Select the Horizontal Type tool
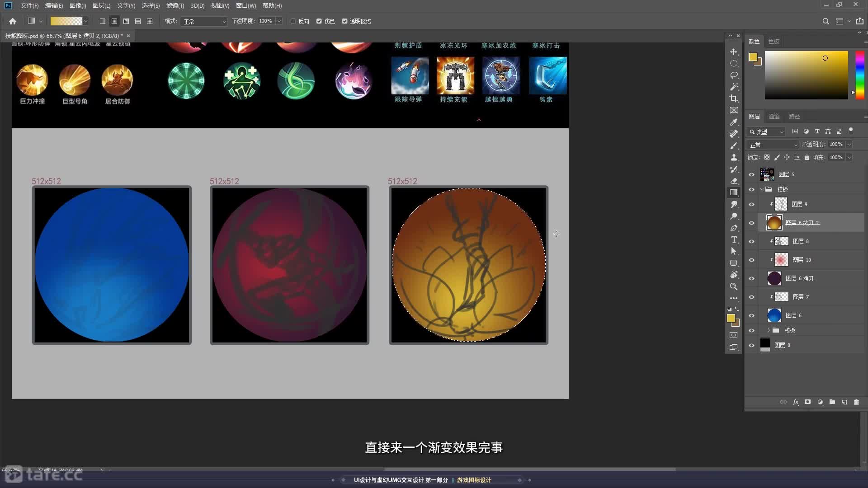868x488 pixels. 734,239
